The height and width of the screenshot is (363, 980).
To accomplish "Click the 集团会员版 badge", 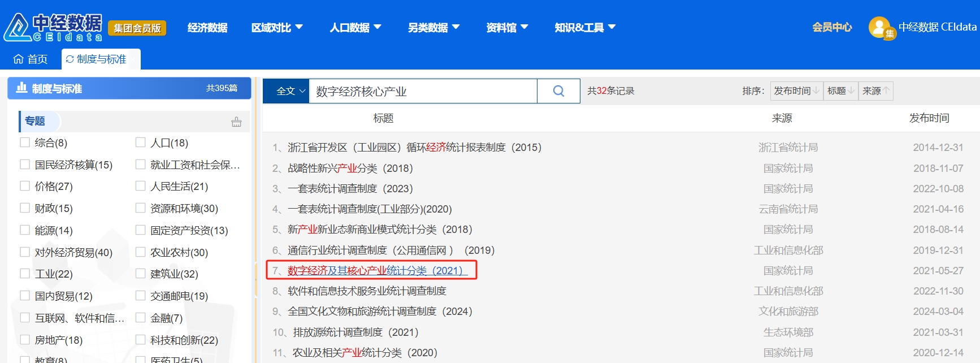I will click(137, 28).
